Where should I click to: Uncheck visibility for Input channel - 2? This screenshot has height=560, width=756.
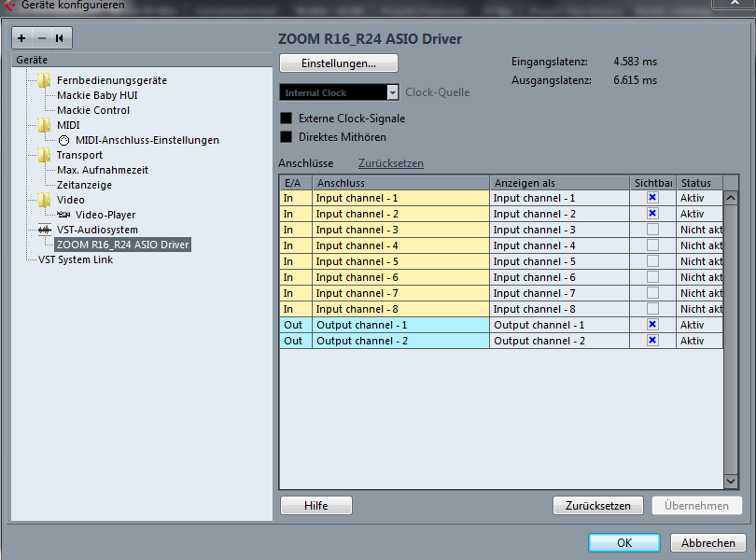point(652,214)
